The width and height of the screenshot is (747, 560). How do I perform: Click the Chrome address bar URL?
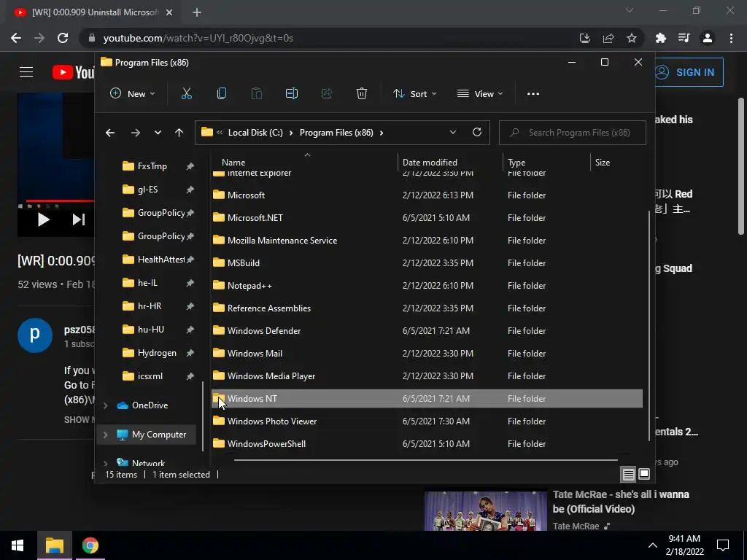click(198, 38)
